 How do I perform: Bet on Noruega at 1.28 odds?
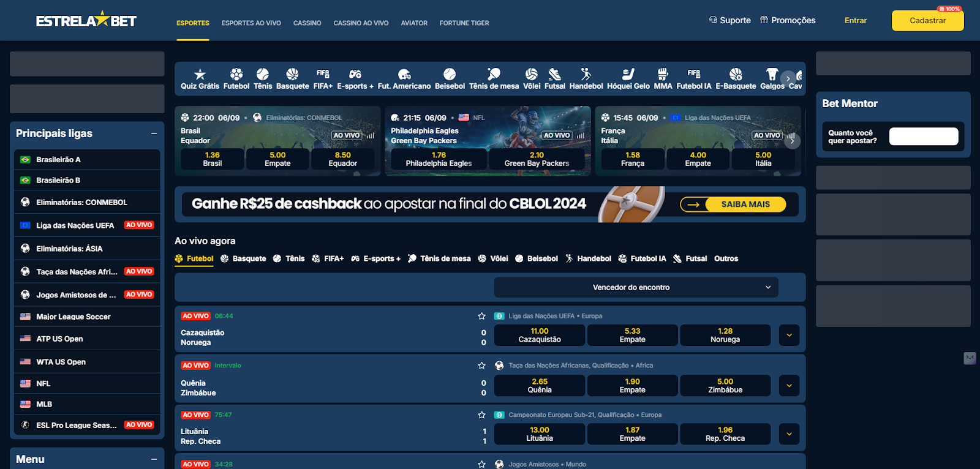coord(725,335)
